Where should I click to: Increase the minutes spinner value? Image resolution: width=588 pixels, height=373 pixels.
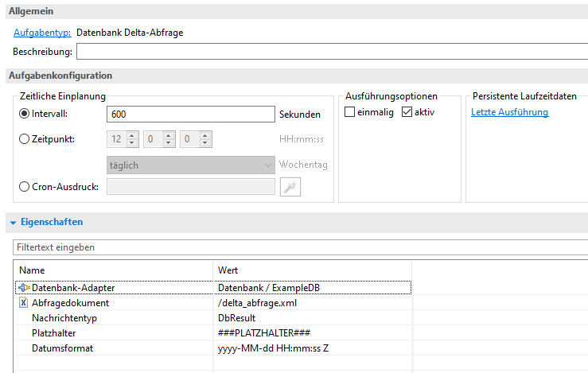click(169, 135)
